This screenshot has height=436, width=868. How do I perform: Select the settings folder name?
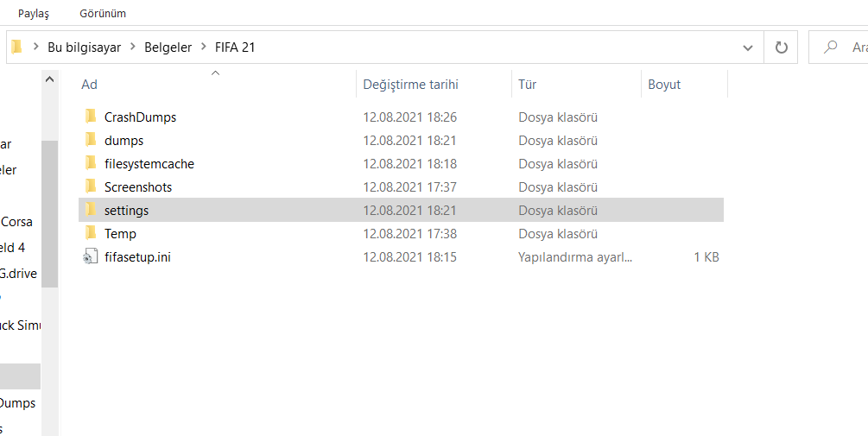[126, 211]
